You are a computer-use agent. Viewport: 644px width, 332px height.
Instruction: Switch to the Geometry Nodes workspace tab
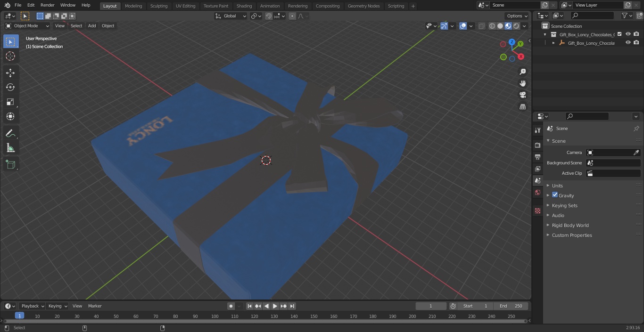click(363, 6)
